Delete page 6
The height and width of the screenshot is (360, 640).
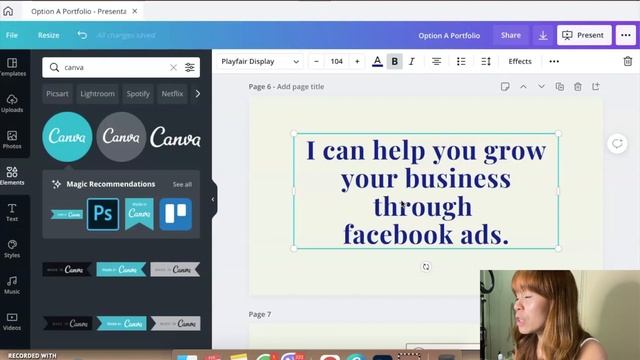(x=578, y=87)
